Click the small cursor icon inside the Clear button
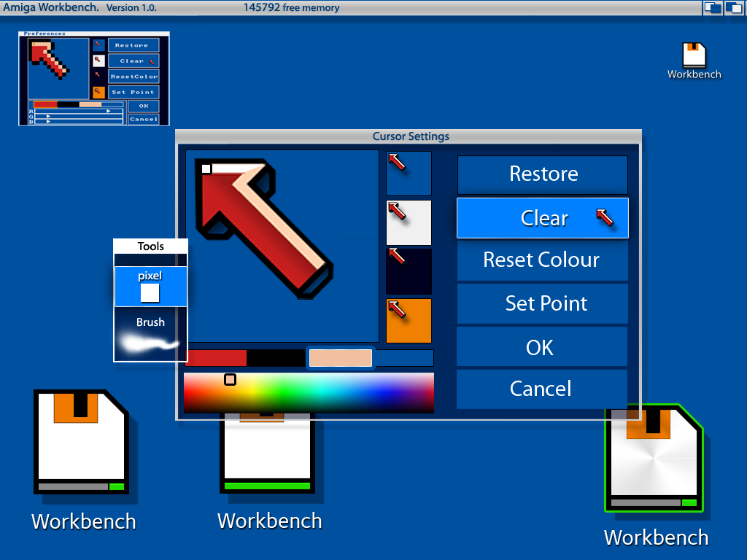The width and height of the screenshot is (747, 560). point(605,217)
